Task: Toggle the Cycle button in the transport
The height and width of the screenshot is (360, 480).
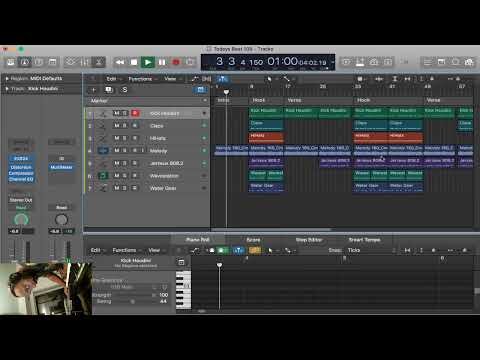Action: (190, 62)
